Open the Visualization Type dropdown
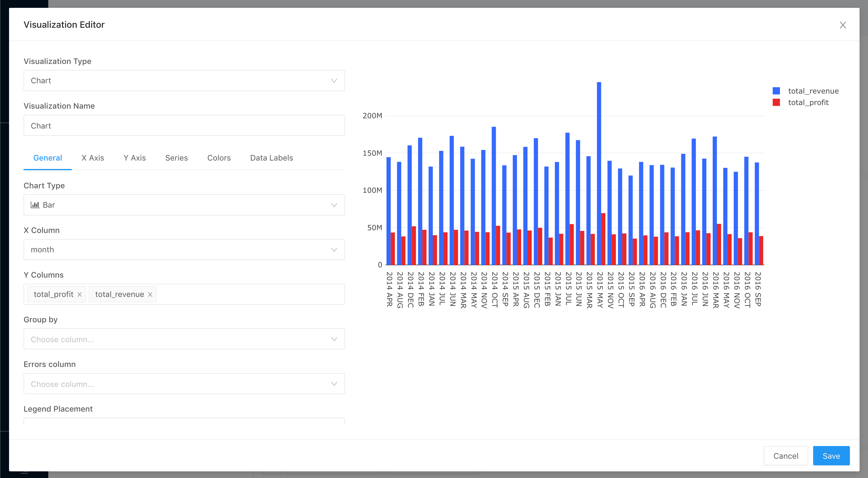Screen dimensions: 868x478 tap(184, 81)
